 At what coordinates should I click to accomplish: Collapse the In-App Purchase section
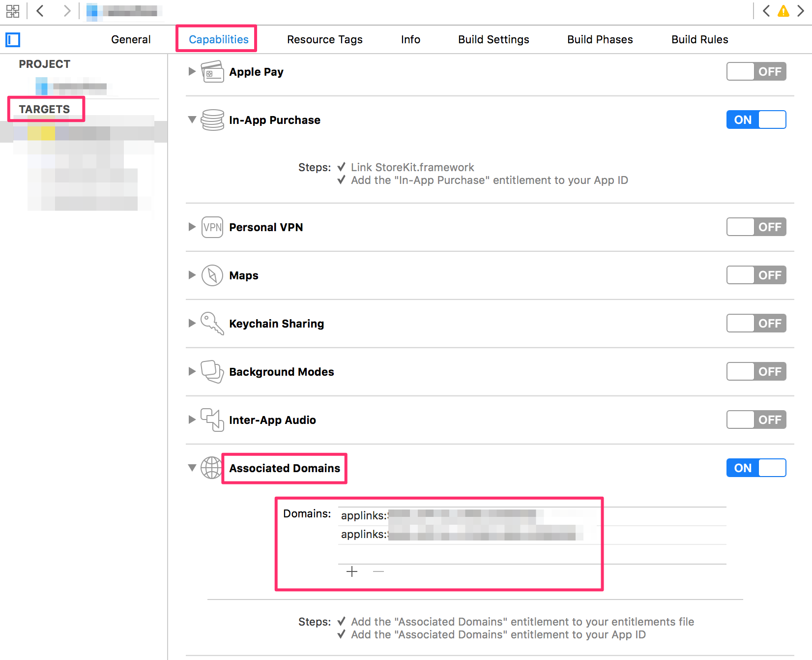(x=192, y=120)
